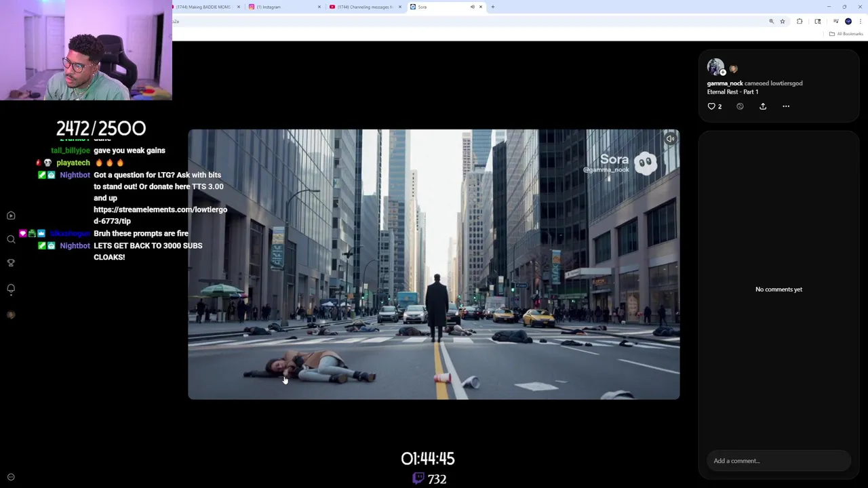Open the browser profile avatar

tap(848, 22)
